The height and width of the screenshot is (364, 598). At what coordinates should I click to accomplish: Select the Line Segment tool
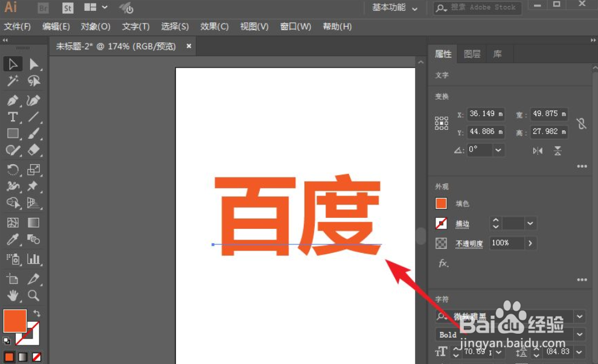pos(34,117)
